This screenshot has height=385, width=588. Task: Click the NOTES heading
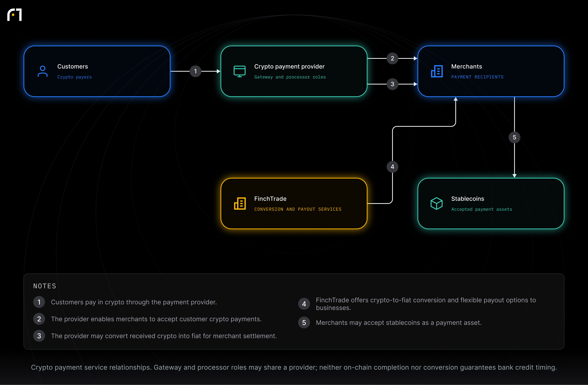click(45, 286)
